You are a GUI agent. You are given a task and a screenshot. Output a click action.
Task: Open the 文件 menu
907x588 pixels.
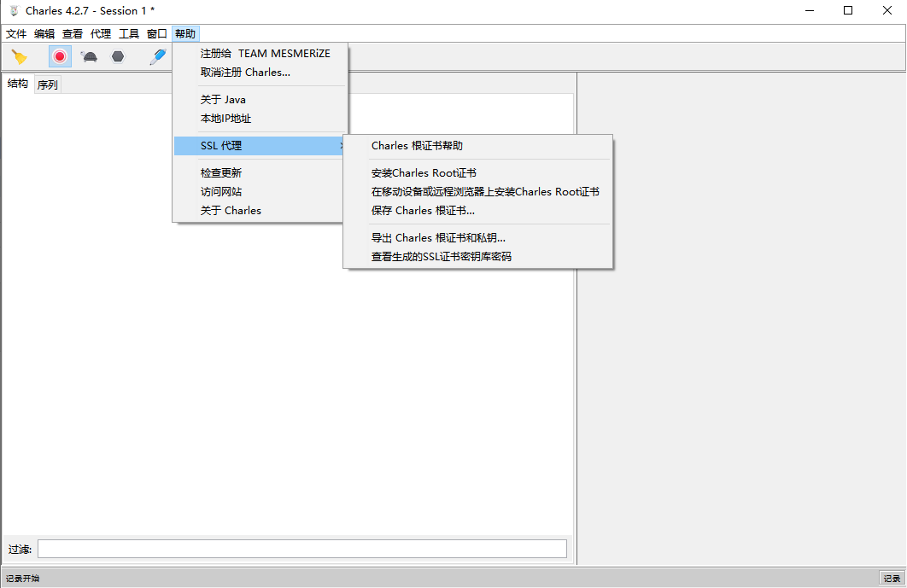[16, 33]
